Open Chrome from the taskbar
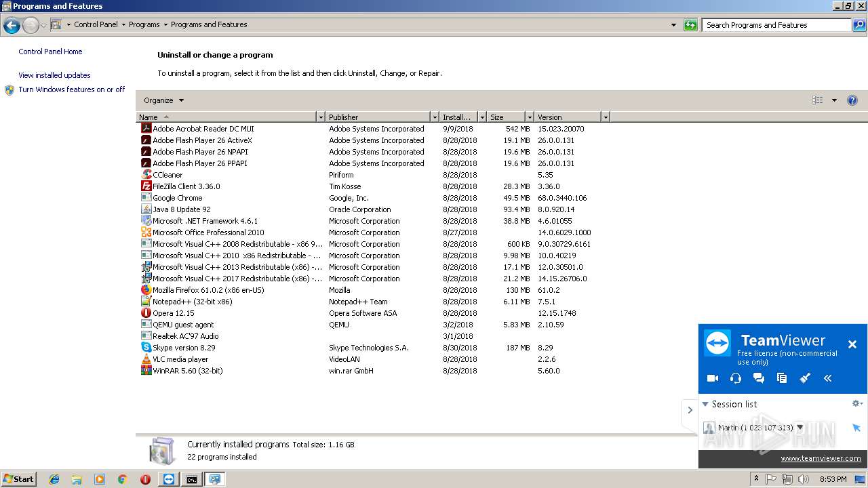Viewport: 868px width, 488px height. point(122,479)
